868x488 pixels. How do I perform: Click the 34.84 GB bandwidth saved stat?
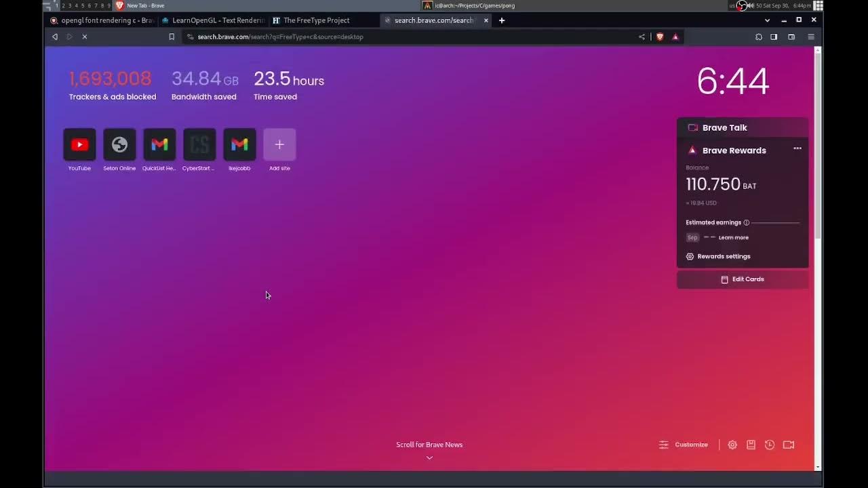tap(205, 85)
